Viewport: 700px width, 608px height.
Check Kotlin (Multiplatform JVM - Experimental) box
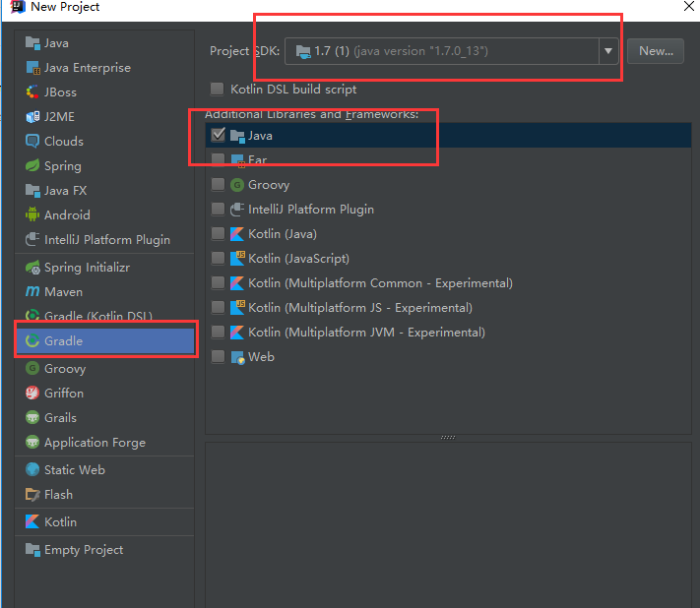coord(218,332)
